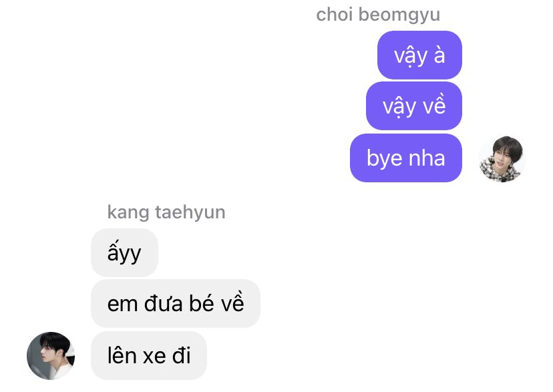Viewport: 553px width, 392px height.
Task: Click 'taehyun' in the lower sender label
Action: coord(190,212)
